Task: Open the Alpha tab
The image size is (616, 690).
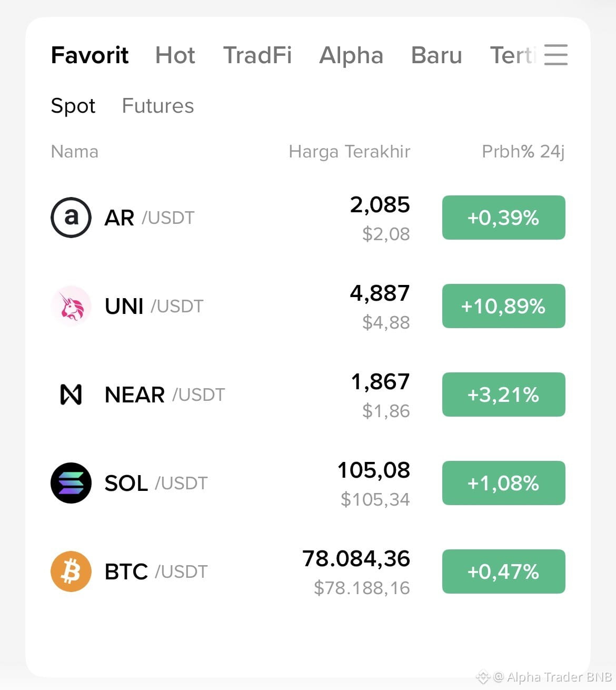Action: (351, 55)
